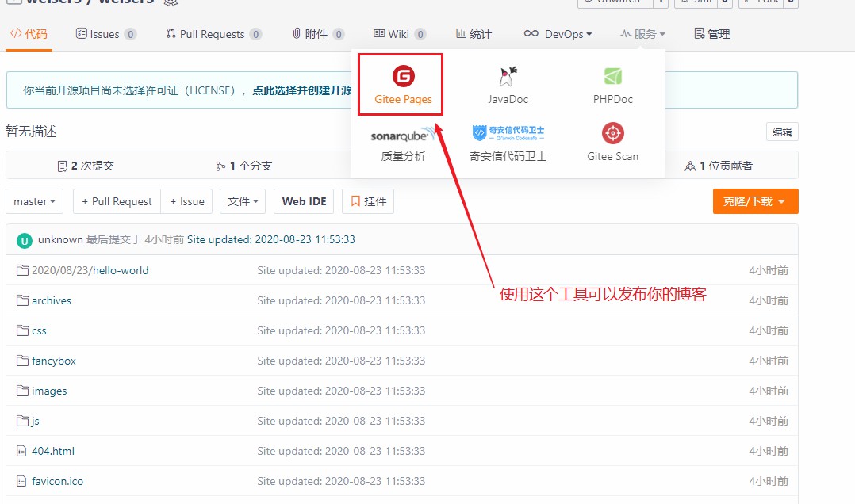View the 统计 tab
This screenshot has width=855, height=504.
coord(474,34)
